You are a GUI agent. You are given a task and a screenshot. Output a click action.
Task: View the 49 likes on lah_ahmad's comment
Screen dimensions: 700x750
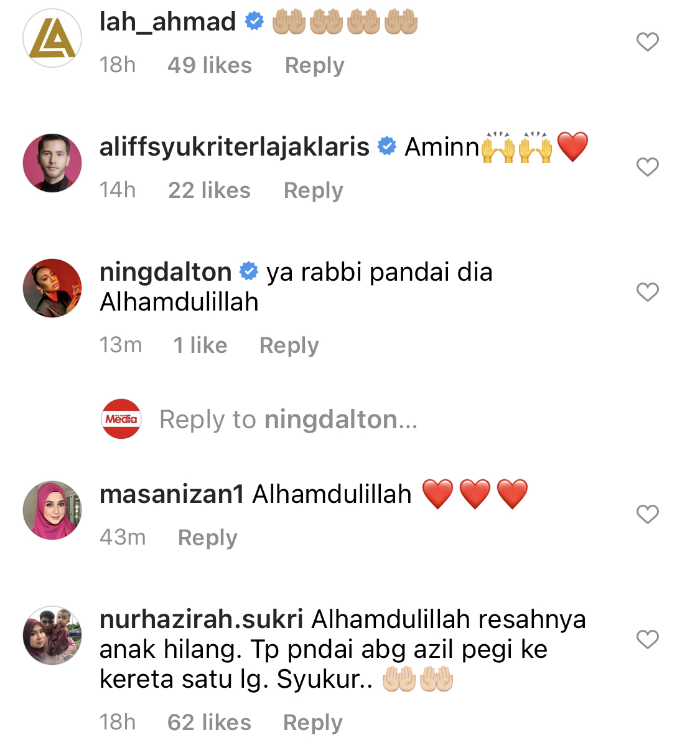209,65
